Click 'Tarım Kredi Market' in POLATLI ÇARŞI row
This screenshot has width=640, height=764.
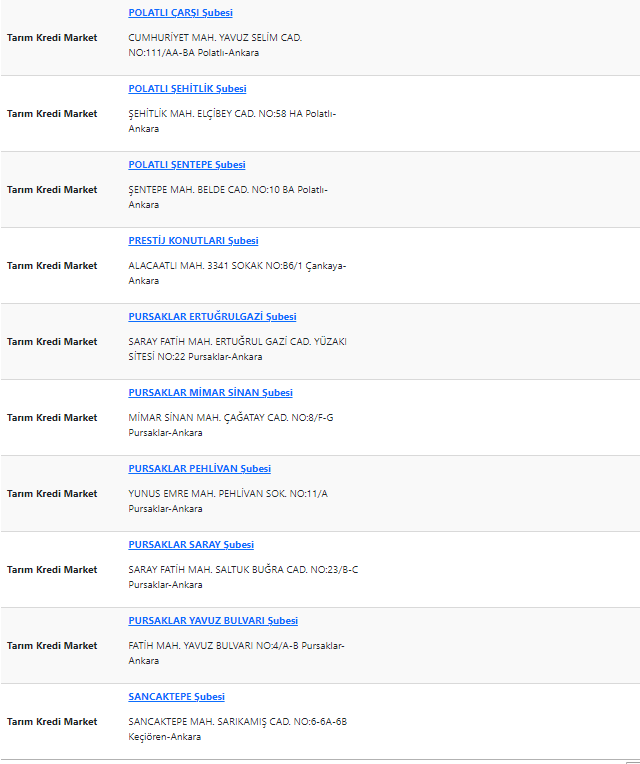click(52, 38)
